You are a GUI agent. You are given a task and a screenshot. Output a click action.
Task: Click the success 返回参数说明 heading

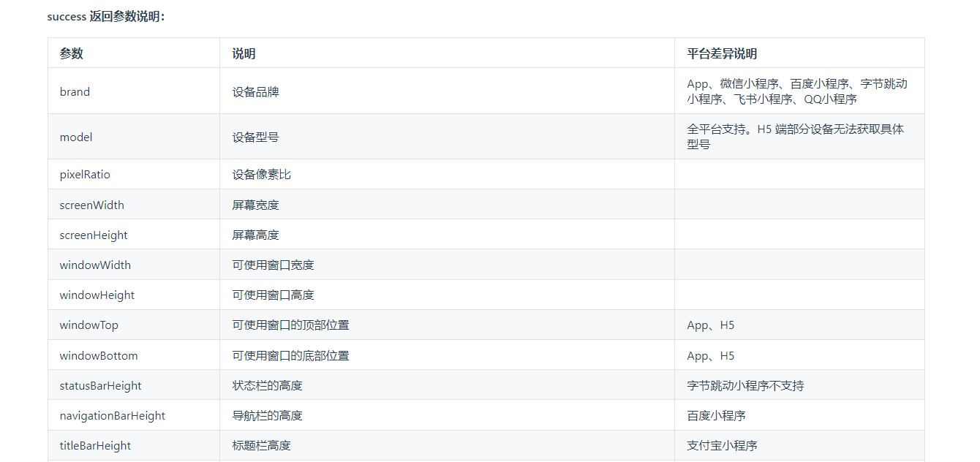click(x=108, y=15)
